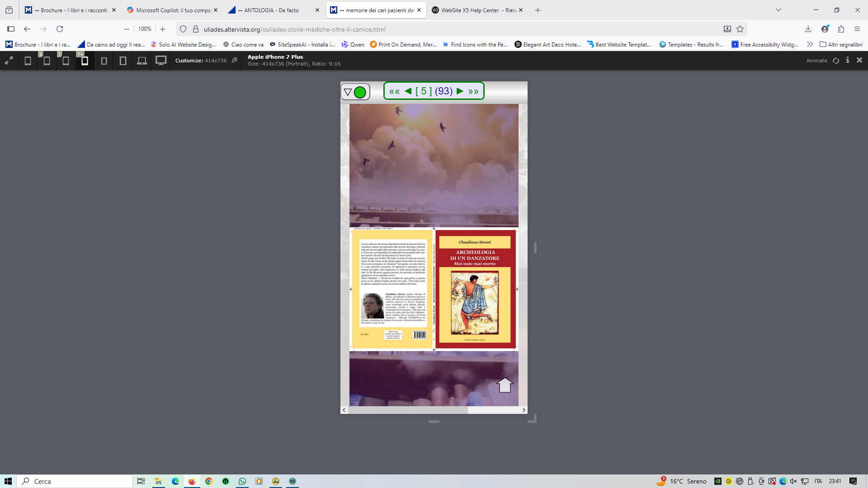868x488 pixels.
Task: Open the list all tabs dropdown
Action: [x=778, y=10]
